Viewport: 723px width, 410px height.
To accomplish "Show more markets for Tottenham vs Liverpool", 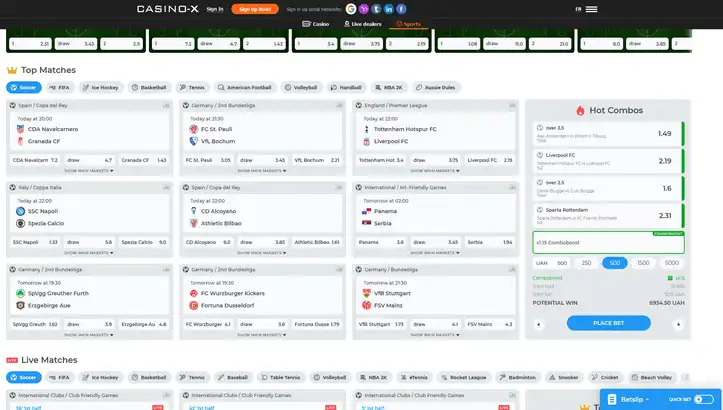I will [x=433, y=169].
